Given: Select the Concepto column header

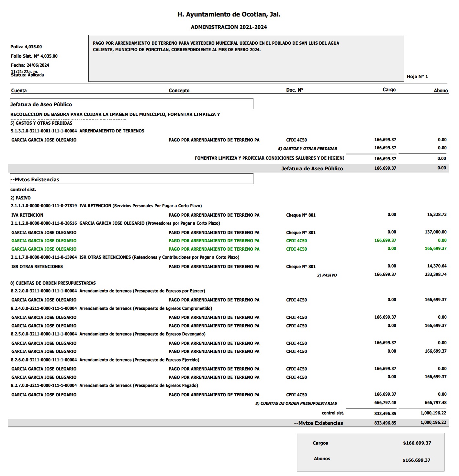Looking at the screenshot, I should [x=179, y=91].
